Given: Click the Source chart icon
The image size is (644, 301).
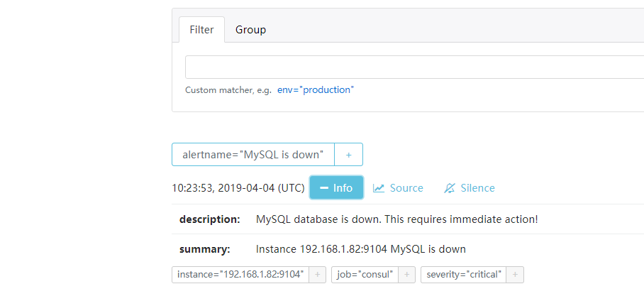Looking at the screenshot, I should [x=379, y=188].
